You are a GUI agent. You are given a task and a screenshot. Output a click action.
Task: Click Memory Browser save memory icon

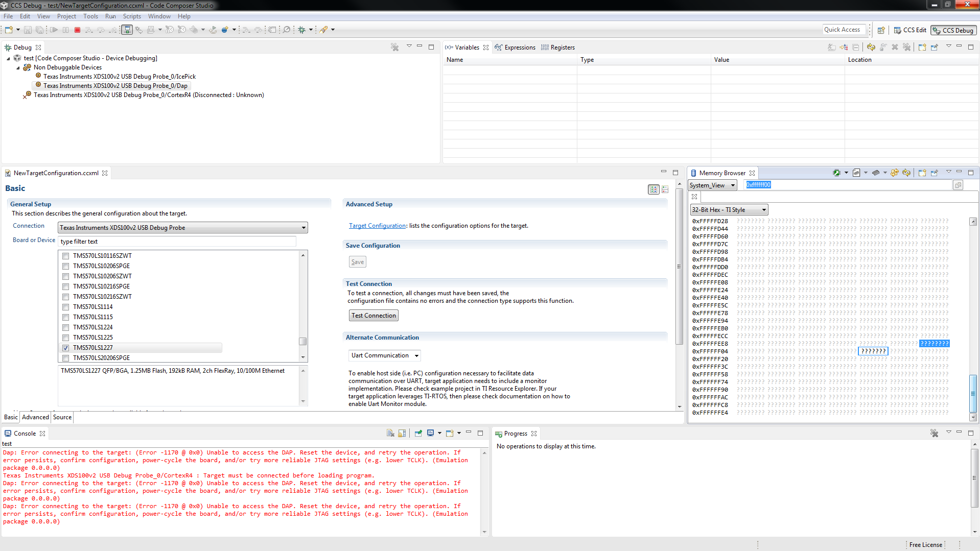(857, 173)
